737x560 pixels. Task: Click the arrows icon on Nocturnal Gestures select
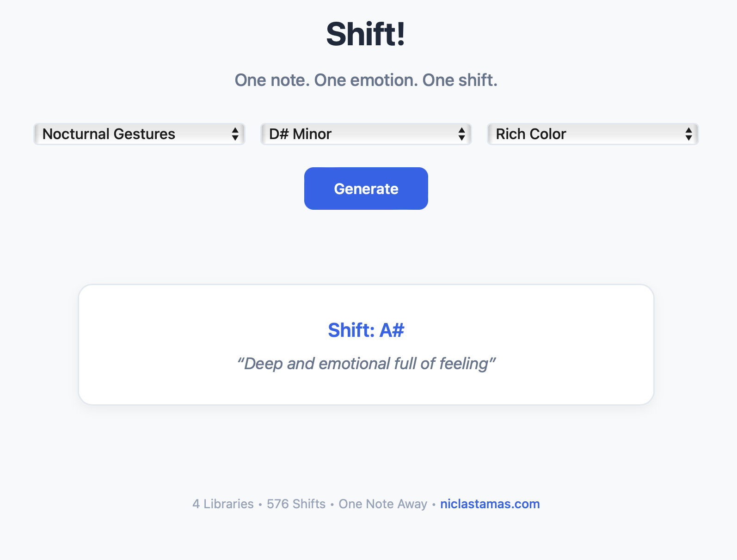tap(235, 134)
